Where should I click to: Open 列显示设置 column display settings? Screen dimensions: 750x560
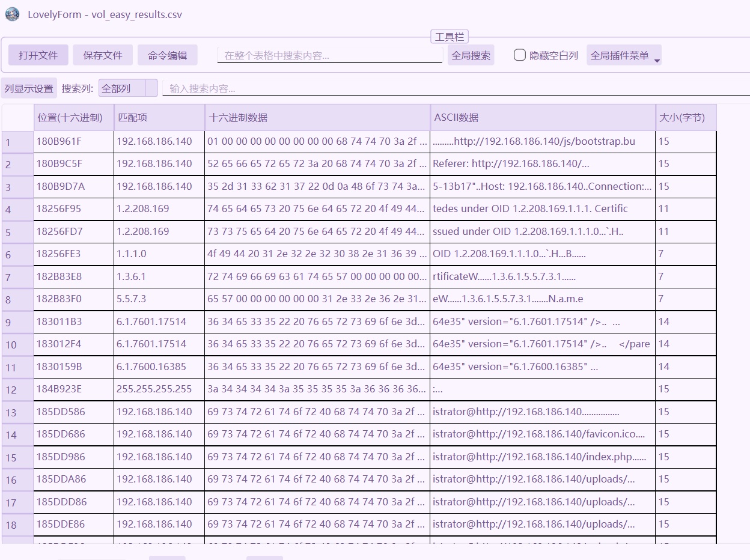29,88
